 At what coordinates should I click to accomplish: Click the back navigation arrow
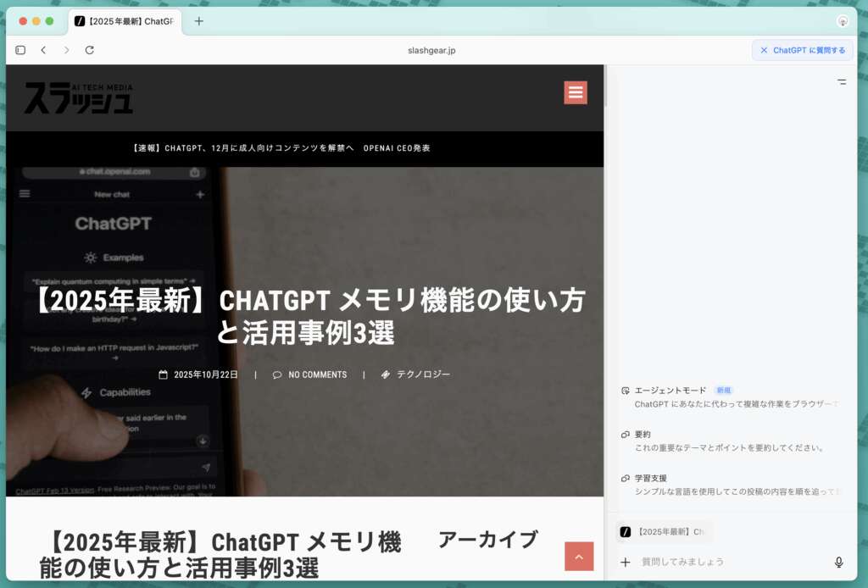click(43, 50)
